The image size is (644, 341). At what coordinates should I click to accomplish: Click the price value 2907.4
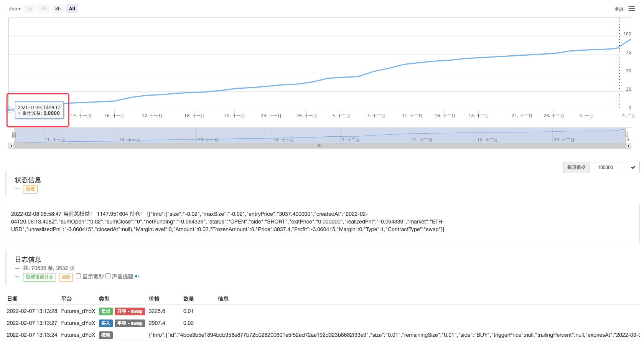click(x=157, y=323)
